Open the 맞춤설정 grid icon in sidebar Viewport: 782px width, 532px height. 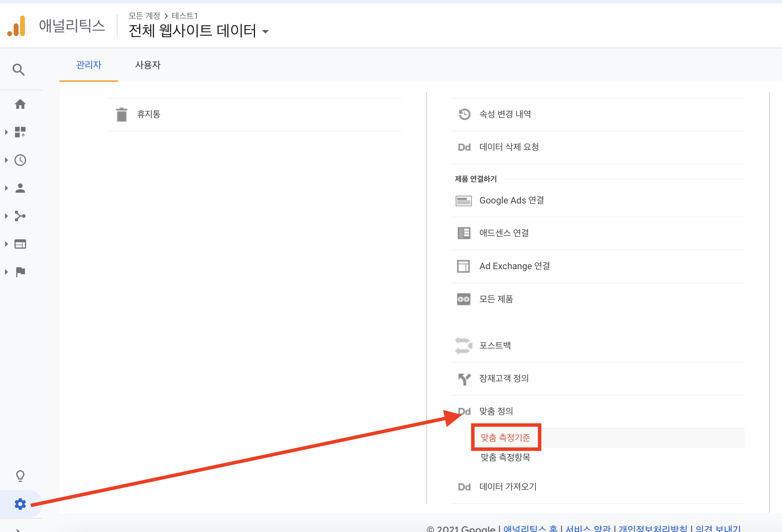[21, 132]
